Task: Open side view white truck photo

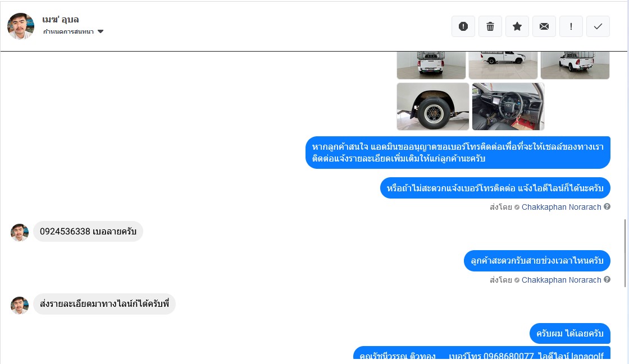Action: coord(503,65)
